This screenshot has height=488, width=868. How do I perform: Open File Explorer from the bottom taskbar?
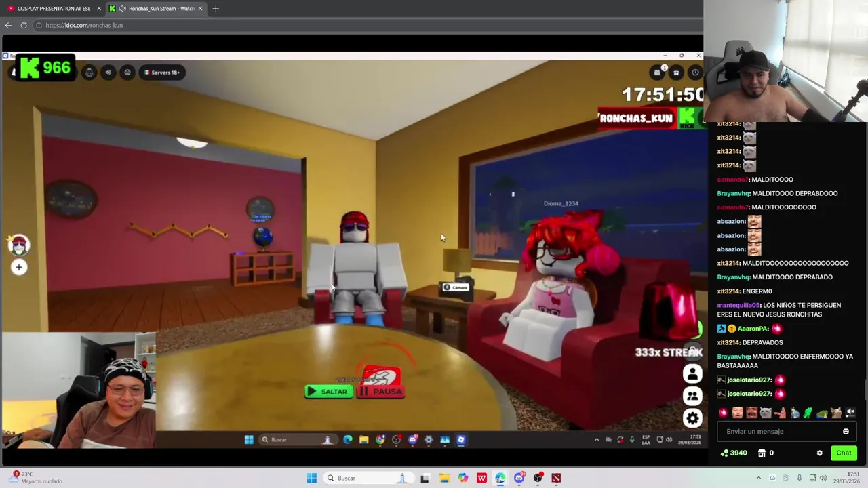pos(444,478)
